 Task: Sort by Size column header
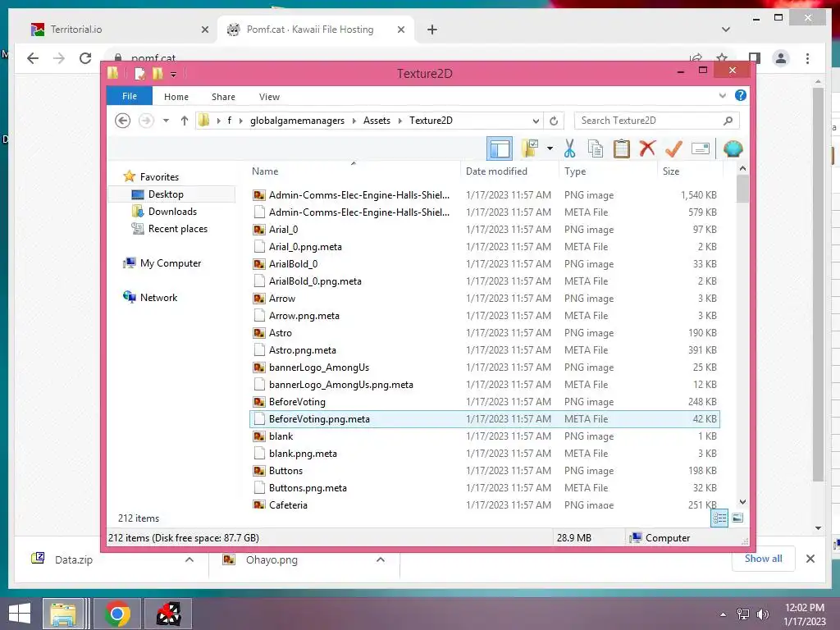point(671,171)
